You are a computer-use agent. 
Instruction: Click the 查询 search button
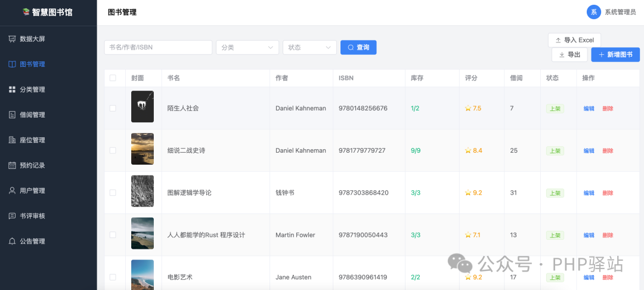[358, 47]
